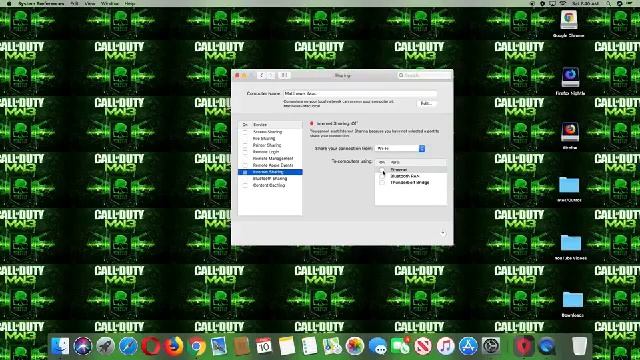Image resolution: width=640 pixels, height=360 pixels.
Task: Click Computer Name text field
Action: pos(360,93)
